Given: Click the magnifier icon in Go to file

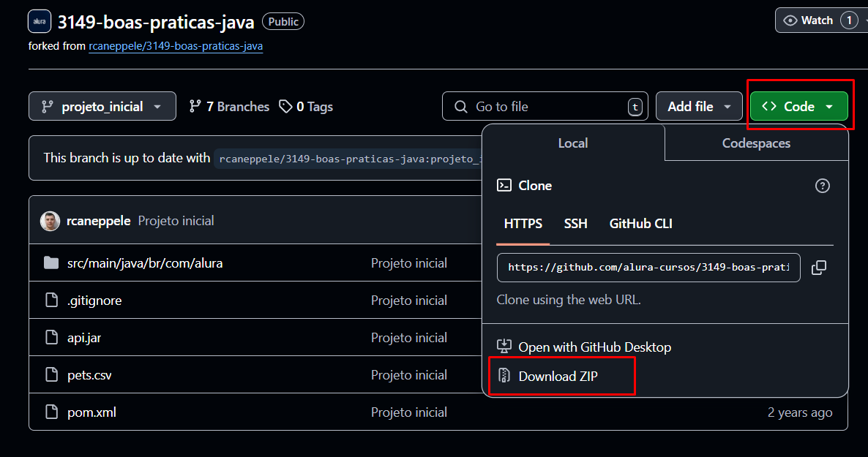Looking at the screenshot, I should point(460,106).
